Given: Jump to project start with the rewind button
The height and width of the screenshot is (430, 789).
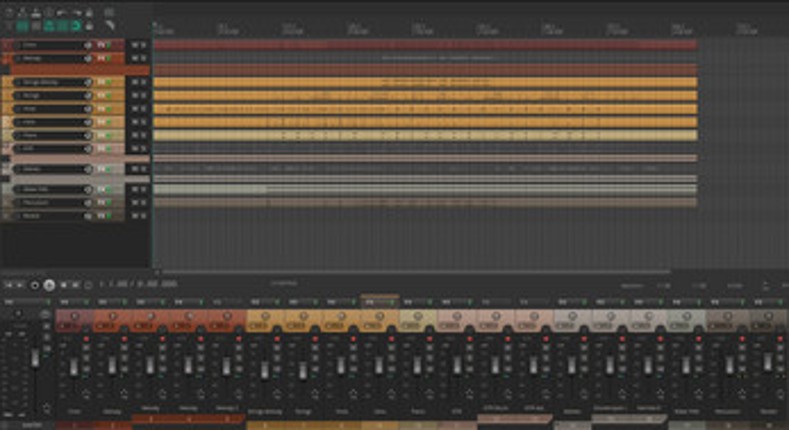Looking at the screenshot, I should coord(8,285).
